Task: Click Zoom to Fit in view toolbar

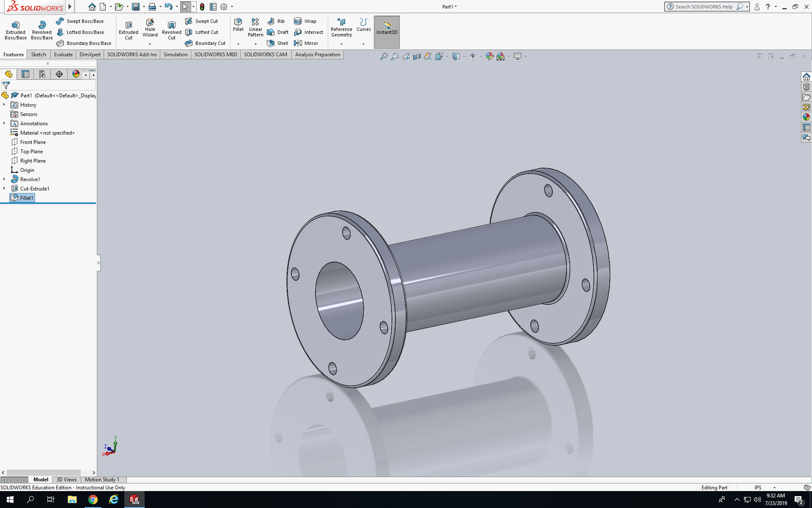Action: coord(384,56)
